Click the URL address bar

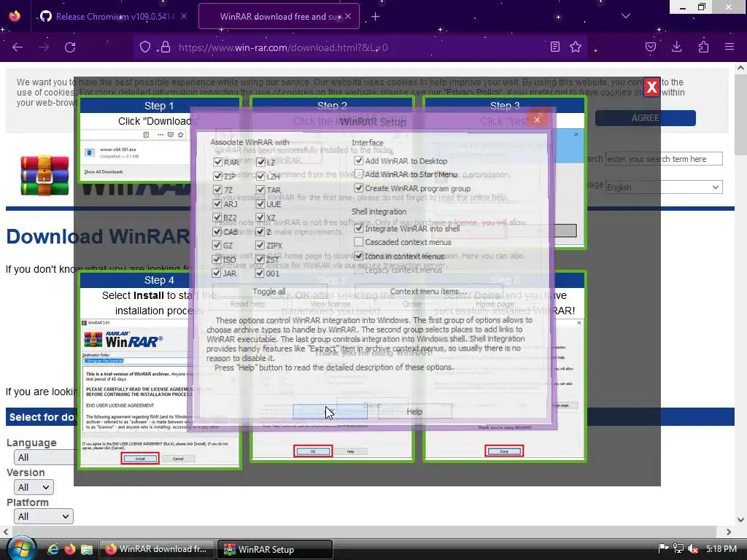click(362, 47)
